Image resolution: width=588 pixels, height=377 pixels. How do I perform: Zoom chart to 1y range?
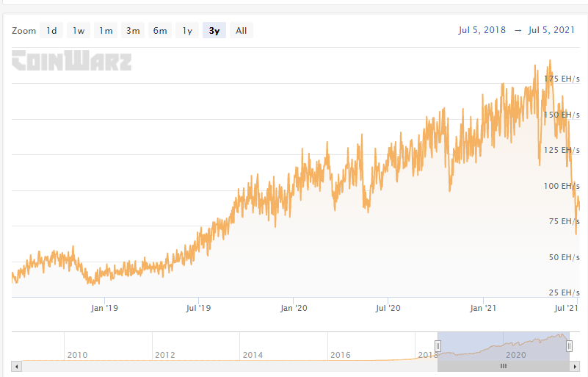[x=187, y=30]
